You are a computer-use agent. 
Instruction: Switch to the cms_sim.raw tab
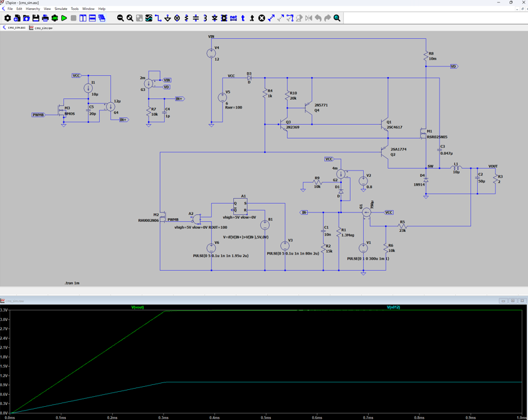point(41,28)
